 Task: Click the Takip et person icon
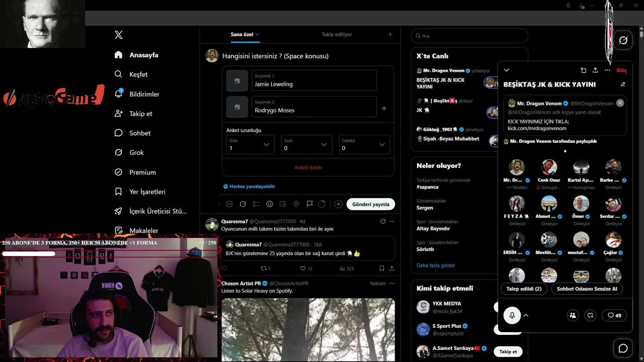pos(119,114)
